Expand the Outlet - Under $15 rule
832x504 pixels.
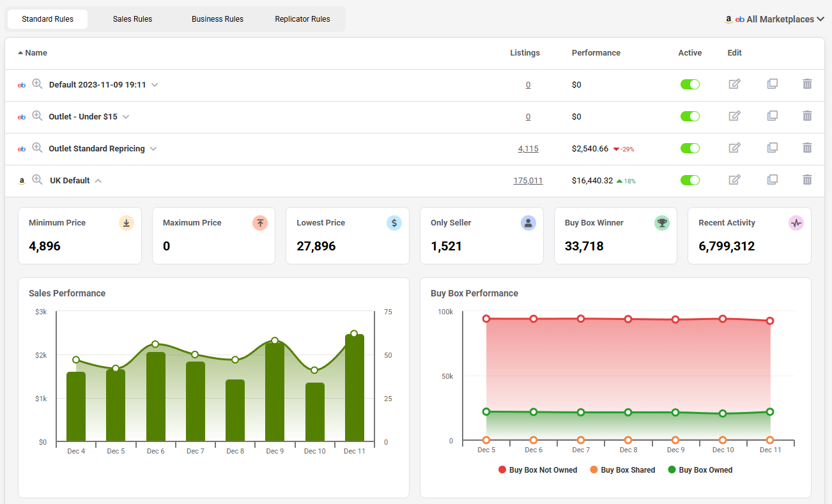pyautogui.click(x=126, y=117)
